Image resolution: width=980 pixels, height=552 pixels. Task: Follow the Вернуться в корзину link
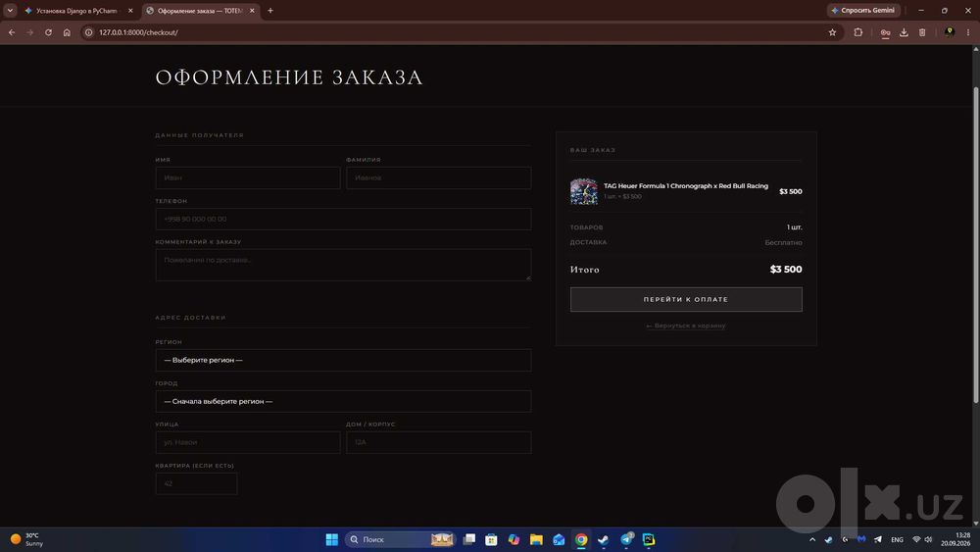pos(686,326)
